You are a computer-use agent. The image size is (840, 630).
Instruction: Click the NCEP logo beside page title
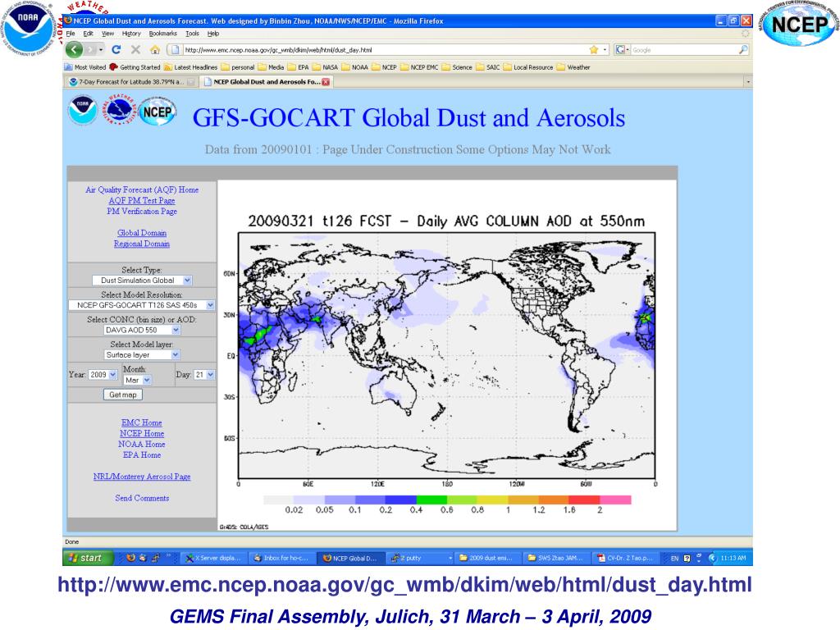(x=157, y=112)
